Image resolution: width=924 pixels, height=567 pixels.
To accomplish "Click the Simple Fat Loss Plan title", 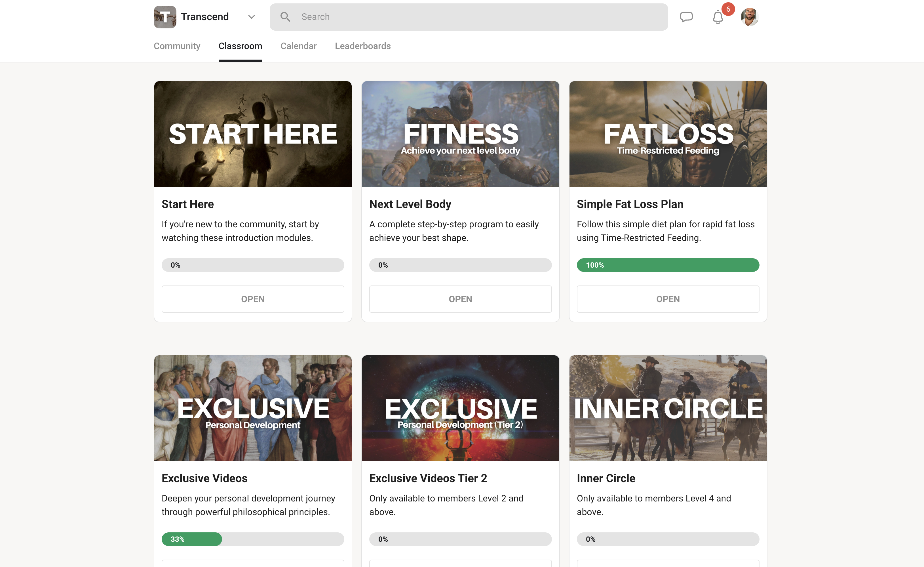I will point(630,204).
